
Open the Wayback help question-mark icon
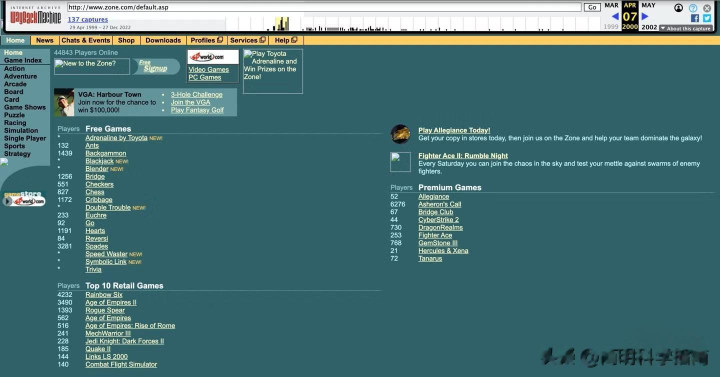[693, 8]
